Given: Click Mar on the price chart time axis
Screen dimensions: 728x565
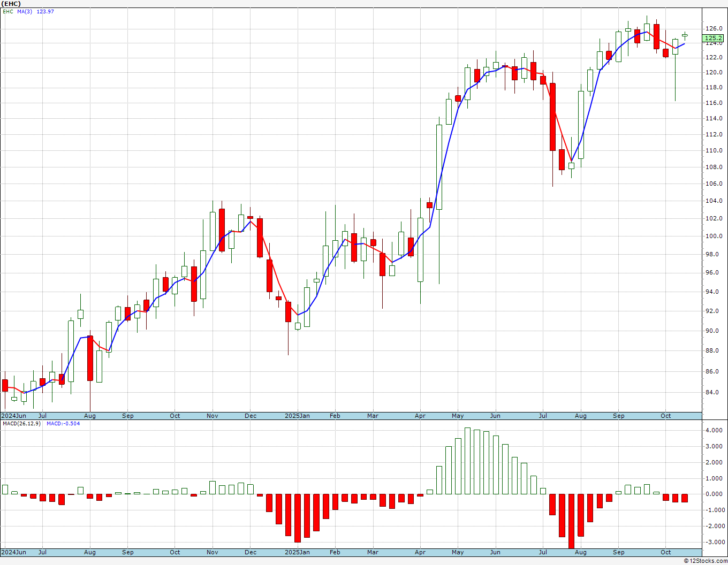Looking at the screenshot, I should (x=373, y=416).
